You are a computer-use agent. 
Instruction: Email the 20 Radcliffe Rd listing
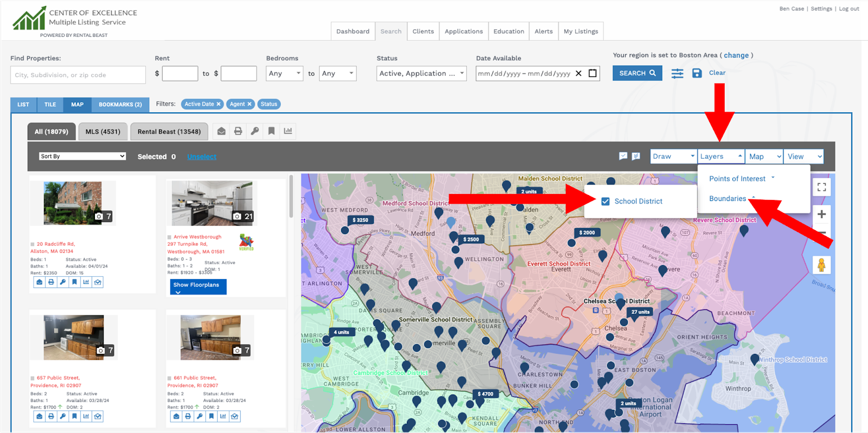(39, 282)
